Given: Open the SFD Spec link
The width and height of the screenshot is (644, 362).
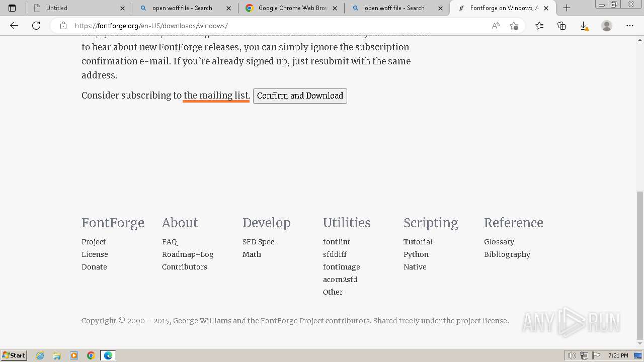Looking at the screenshot, I should point(258,242).
